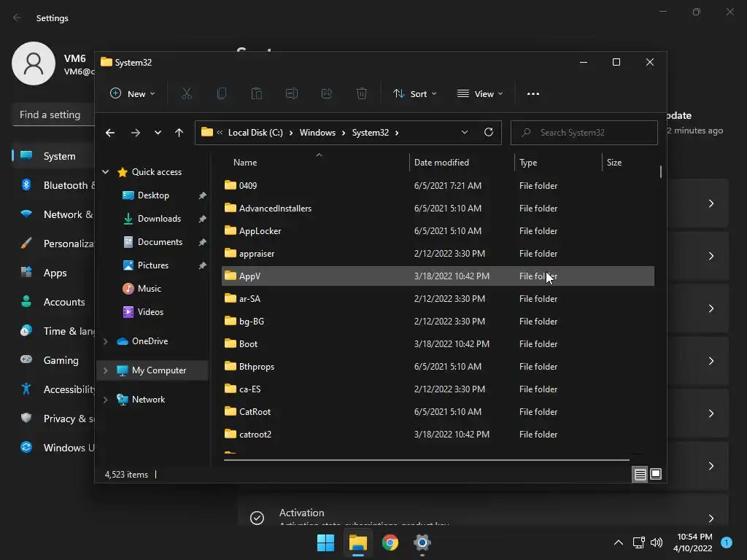Switch to details view icon in status bar
This screenshot has width=747, height=560.
[x=640, y=474]
